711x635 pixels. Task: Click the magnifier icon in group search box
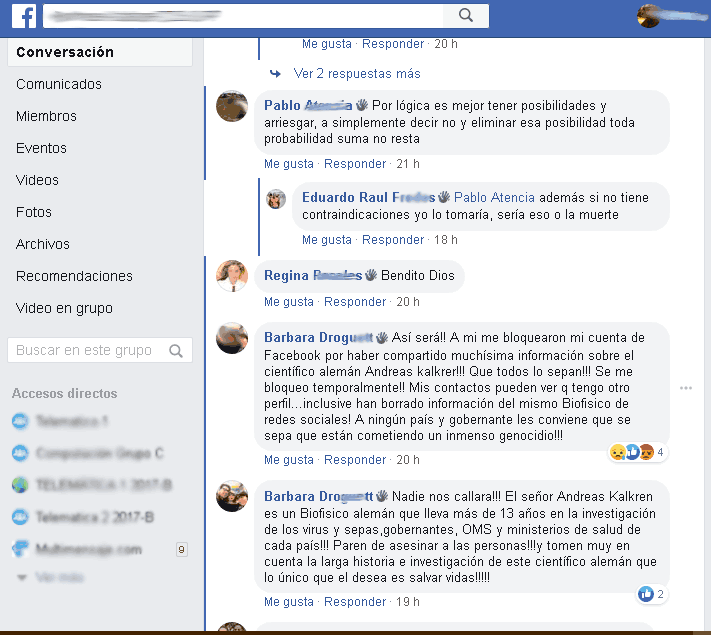pos(176,351)
